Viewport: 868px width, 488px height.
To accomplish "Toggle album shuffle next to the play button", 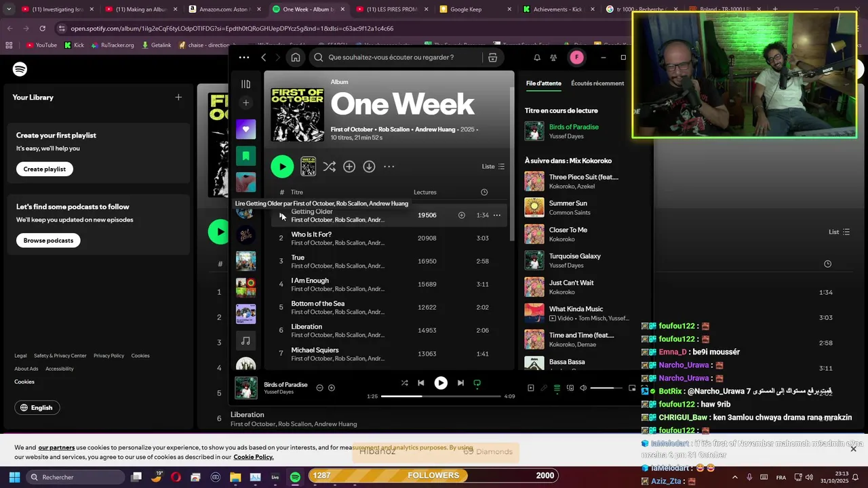I will coord(330,166).
